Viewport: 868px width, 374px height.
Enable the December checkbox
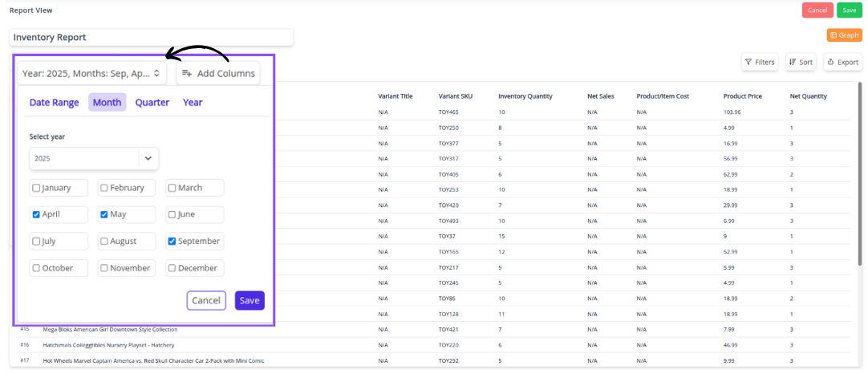[172, 268]
